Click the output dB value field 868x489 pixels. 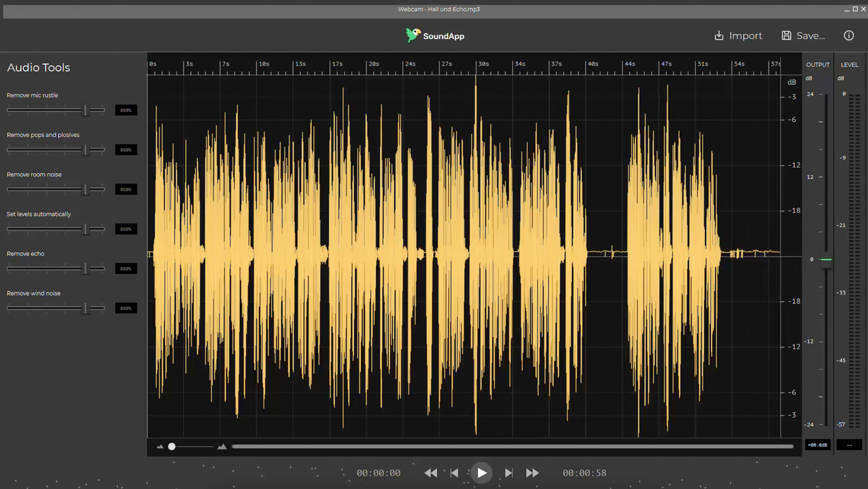tap(817, 445)
